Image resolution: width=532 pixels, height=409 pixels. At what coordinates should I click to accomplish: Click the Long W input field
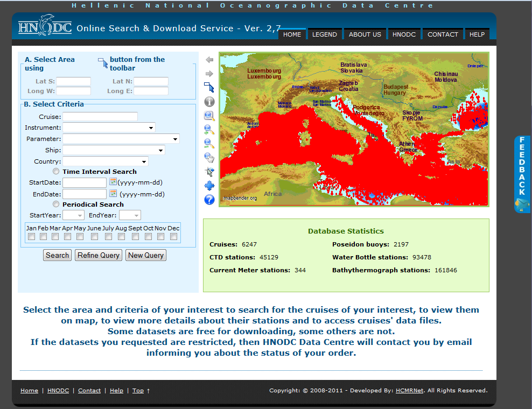coord(73,91)
